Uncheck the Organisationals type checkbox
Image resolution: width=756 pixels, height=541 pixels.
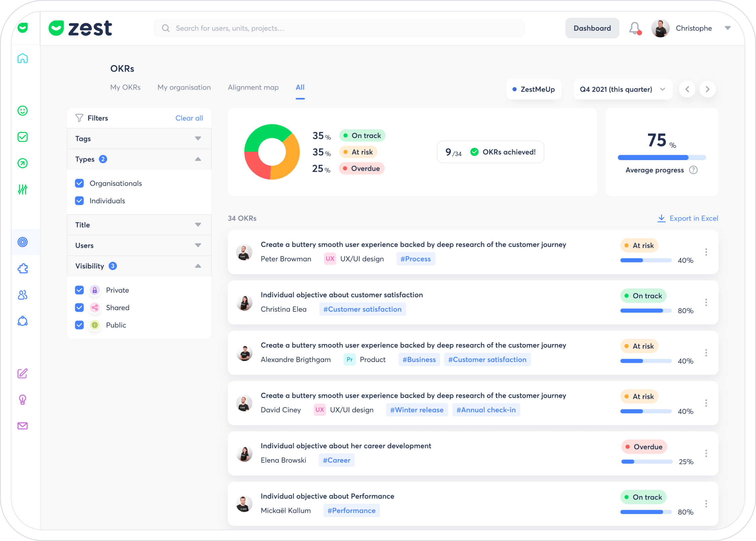[x=80, y=183]
